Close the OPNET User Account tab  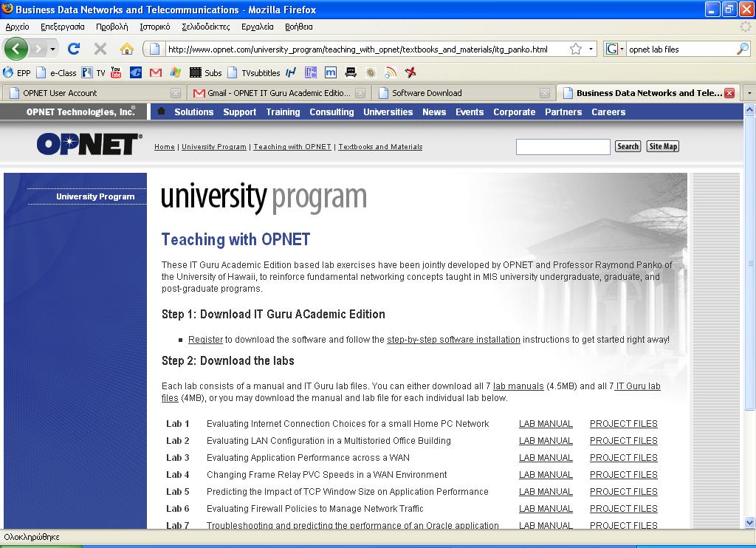click(x=176, y=93)
